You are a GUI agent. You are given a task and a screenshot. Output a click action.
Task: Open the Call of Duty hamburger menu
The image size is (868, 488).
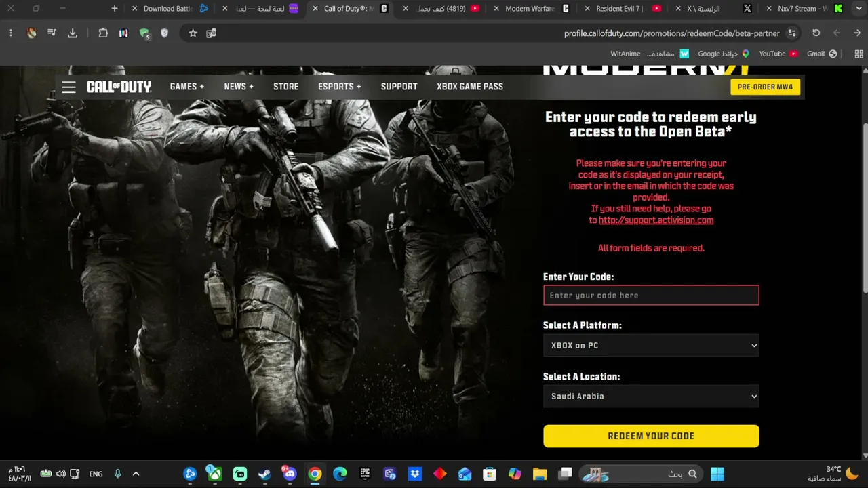(x=68, y=87)
